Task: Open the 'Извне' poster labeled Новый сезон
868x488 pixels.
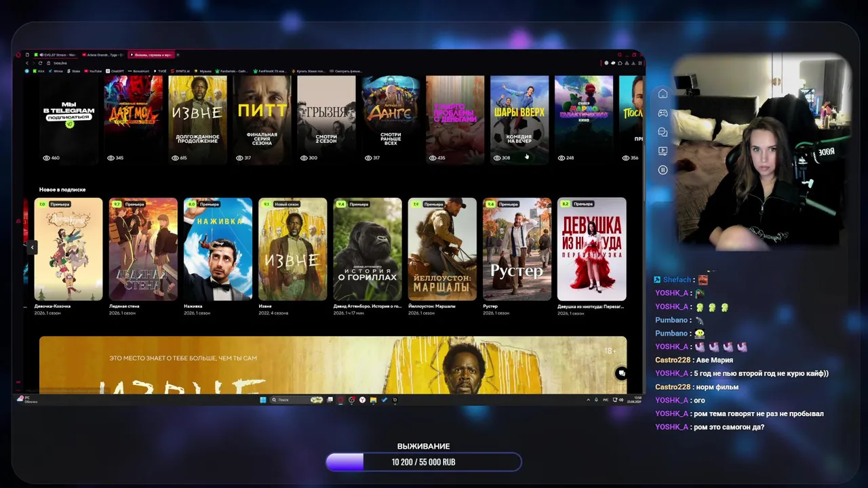Action: point(292,249)
